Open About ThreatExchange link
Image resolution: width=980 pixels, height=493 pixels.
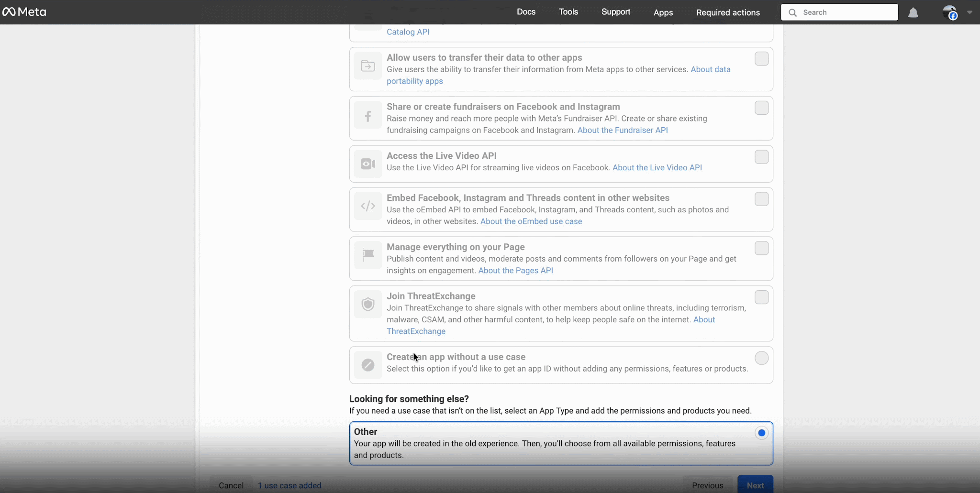(551, 326)
